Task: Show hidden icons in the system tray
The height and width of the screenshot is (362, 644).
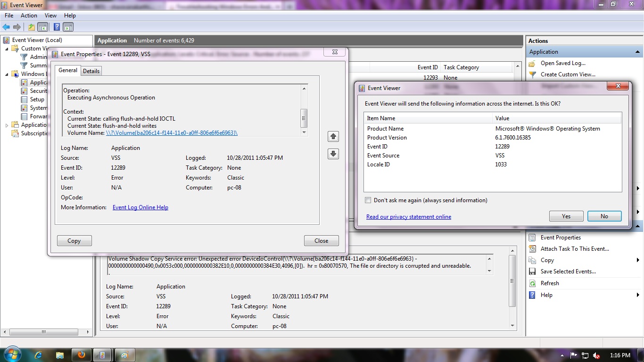Action: click(x=562, y=355)
